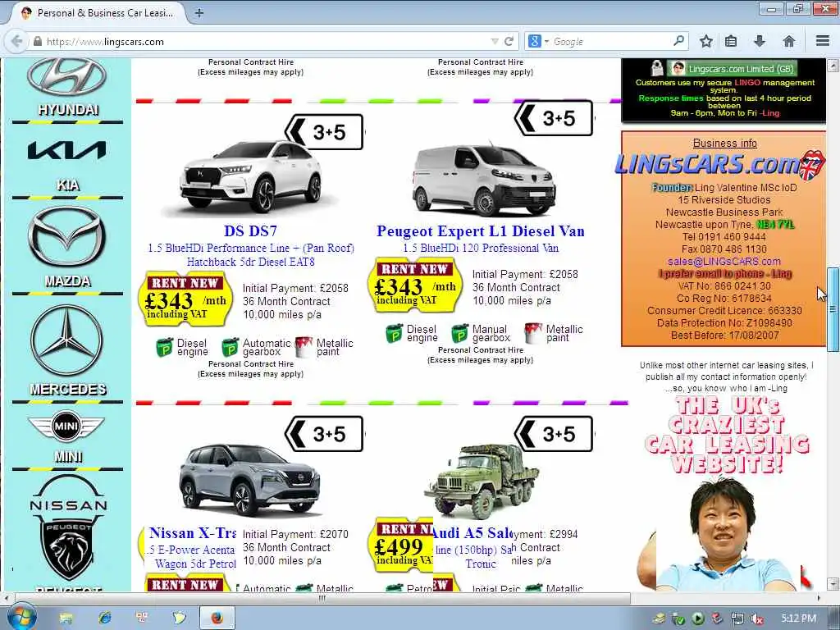This screenshot has height=630, width=840.
Task: Click the Peugeot Expert £343 Rent New badge
Action: (x=414, y=285)
